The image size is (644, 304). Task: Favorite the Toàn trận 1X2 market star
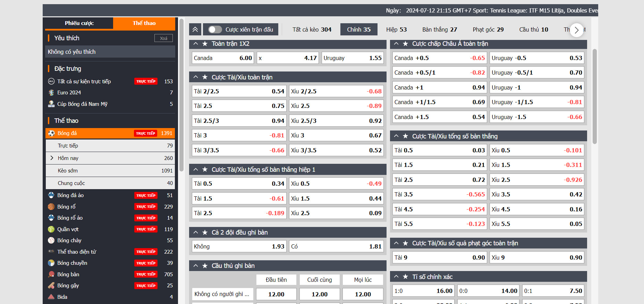coord(205,44)
